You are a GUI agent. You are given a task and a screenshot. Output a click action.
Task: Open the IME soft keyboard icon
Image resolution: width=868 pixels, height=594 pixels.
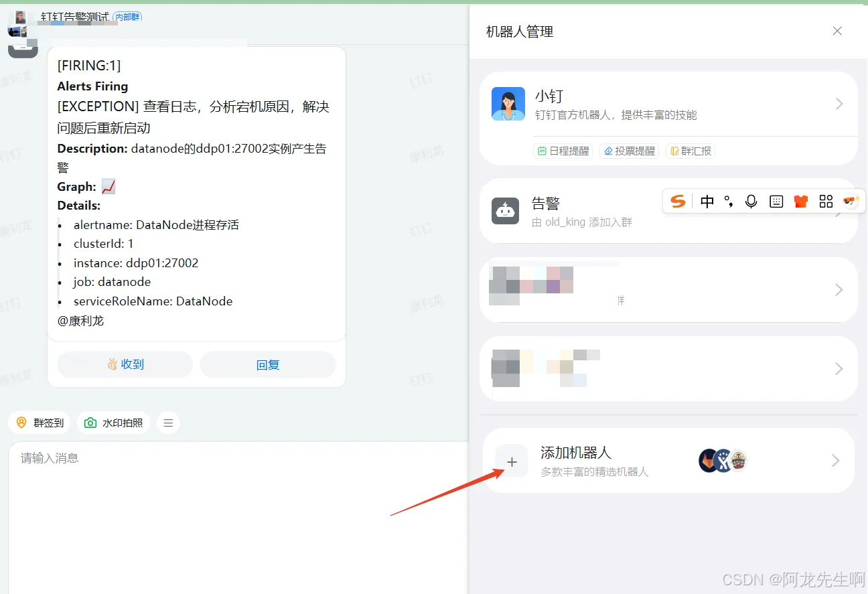coord(776,202)
